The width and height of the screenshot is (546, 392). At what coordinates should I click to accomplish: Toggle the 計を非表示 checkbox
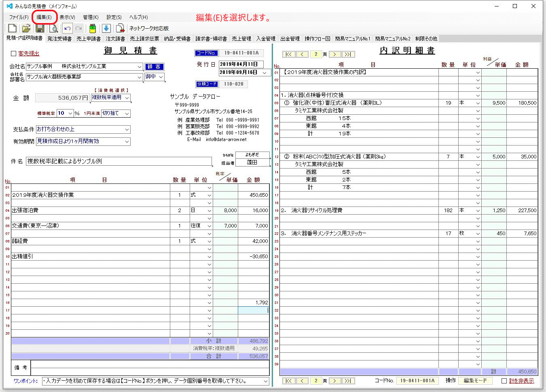[504, 381]
